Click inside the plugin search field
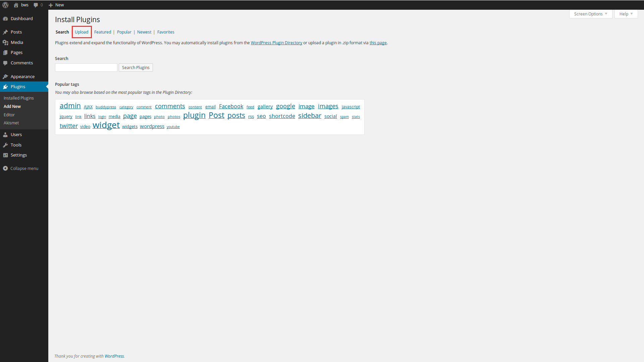 click(86, 67)
